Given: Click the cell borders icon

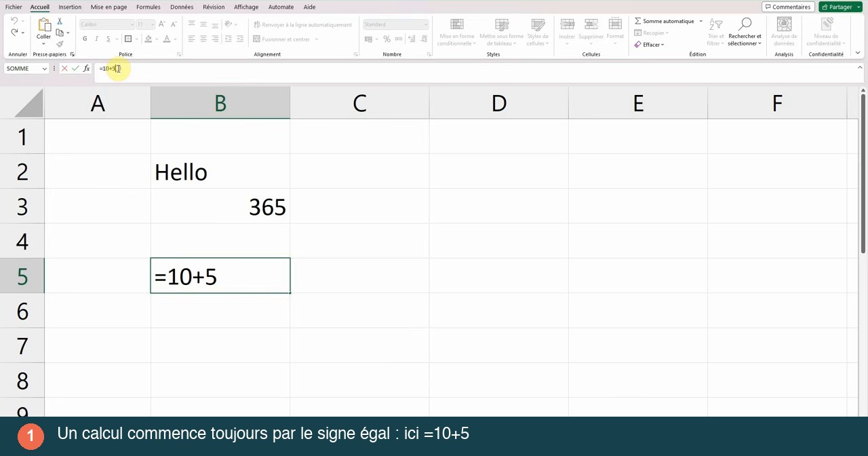Looking at the screenshot, I should tap(127, 39).
